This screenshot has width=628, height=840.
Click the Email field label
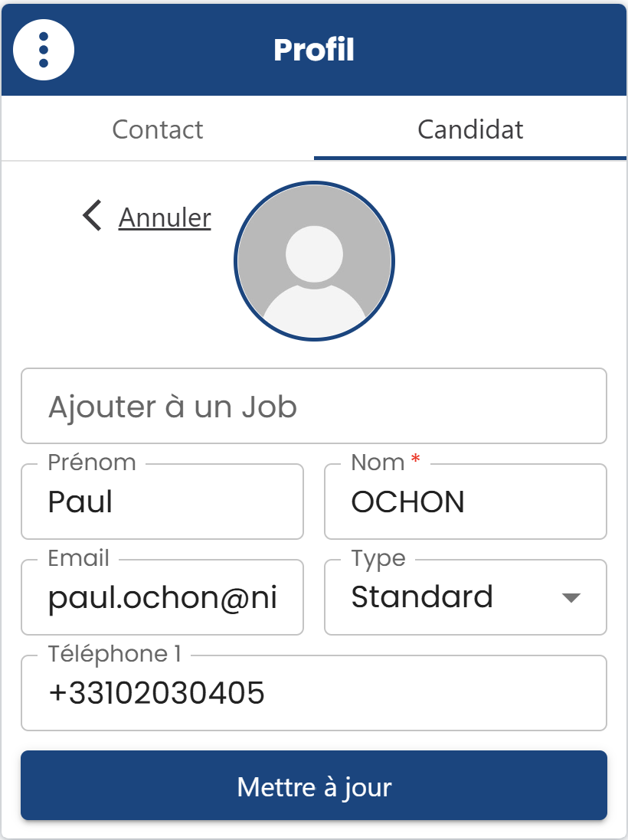[78, 558]
